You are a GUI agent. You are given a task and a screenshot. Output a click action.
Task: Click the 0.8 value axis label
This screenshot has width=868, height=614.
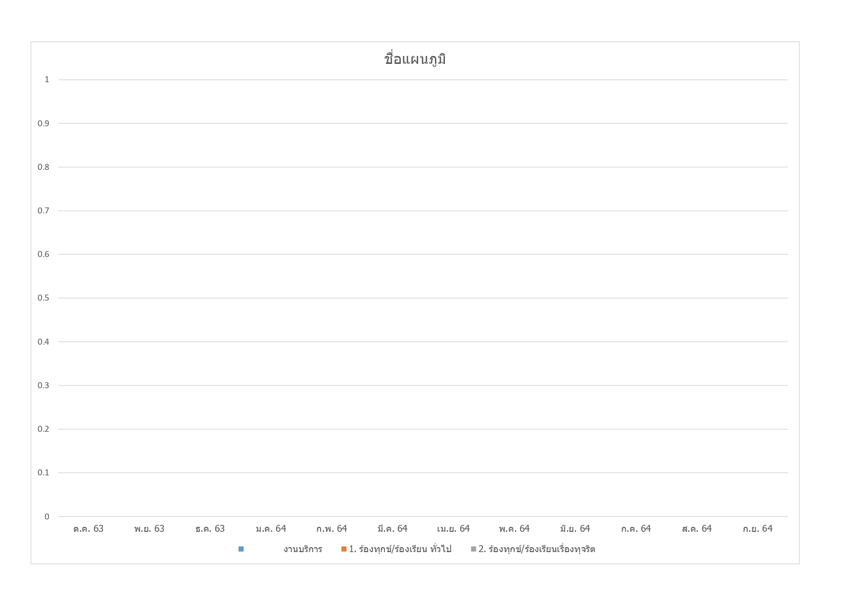tap(44, 167)
